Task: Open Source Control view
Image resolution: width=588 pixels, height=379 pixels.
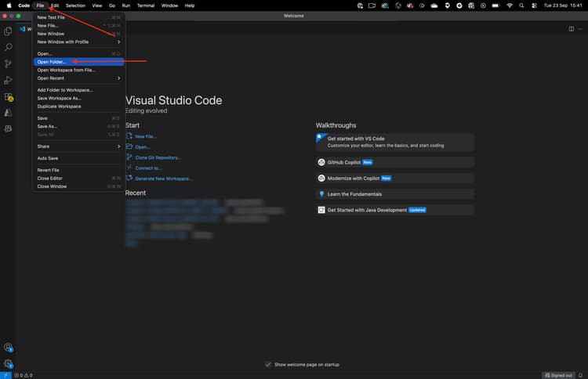Action: [8, 63]
